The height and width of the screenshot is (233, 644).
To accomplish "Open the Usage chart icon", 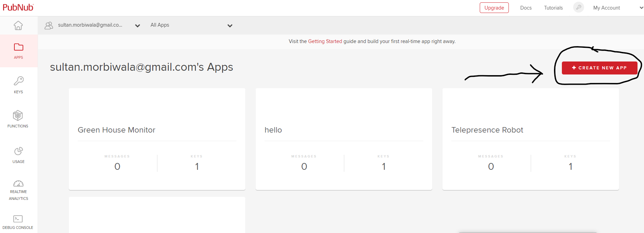I will pos(18,151).
